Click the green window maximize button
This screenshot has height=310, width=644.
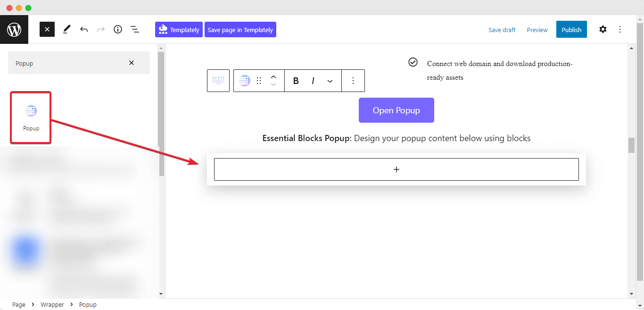coord(28,8)
